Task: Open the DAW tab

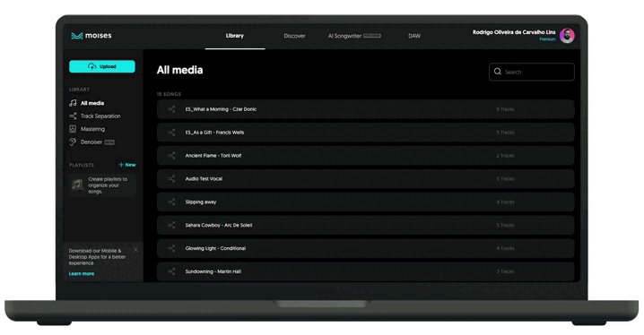Action: click(x=414, y=36)
